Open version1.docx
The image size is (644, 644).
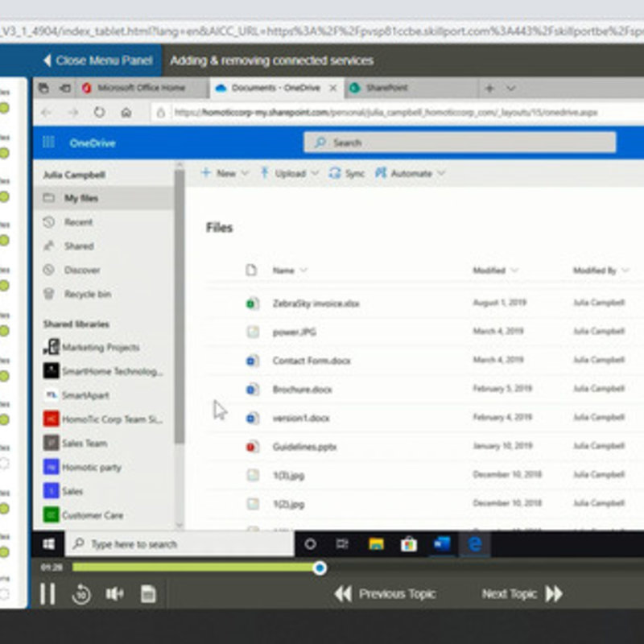(301, 418)
